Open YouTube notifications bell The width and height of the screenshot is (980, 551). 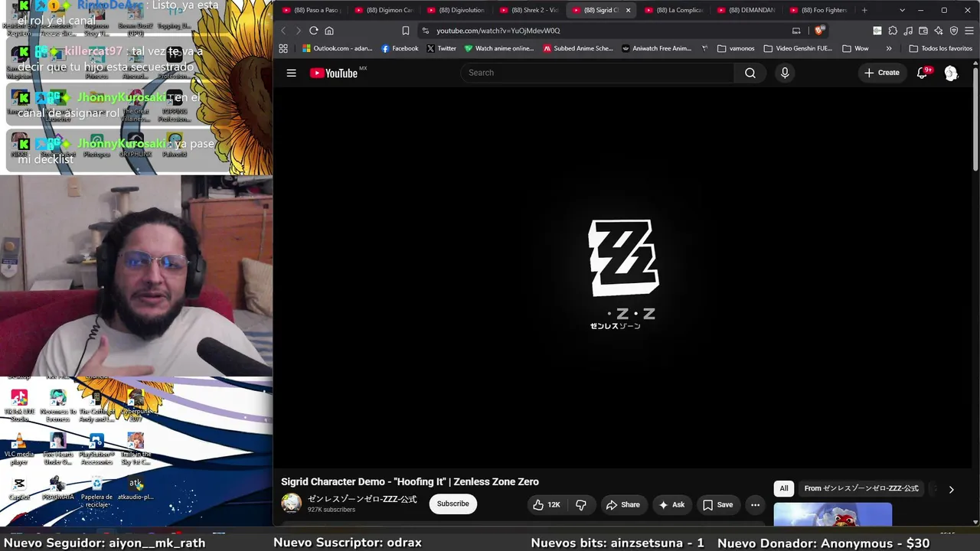tap(922, 73)
